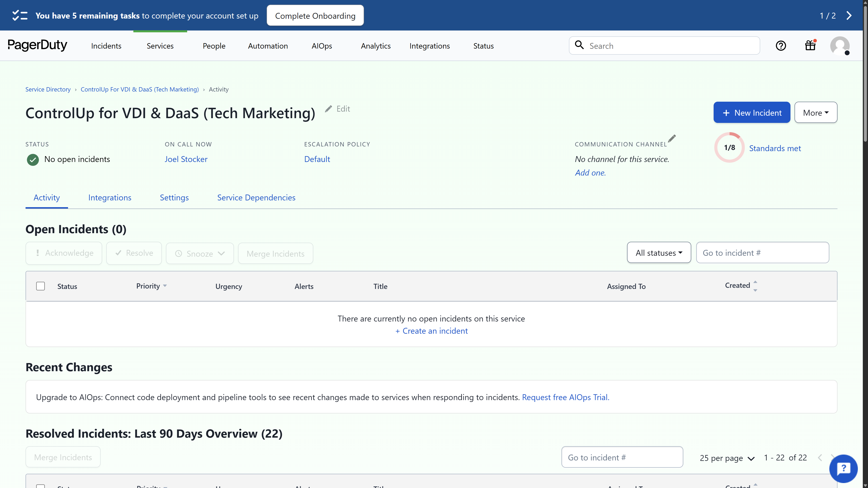This screenshot has height=488, width=868.
Task: Open the Incidents nav menu
Action: tap(106, 46)
